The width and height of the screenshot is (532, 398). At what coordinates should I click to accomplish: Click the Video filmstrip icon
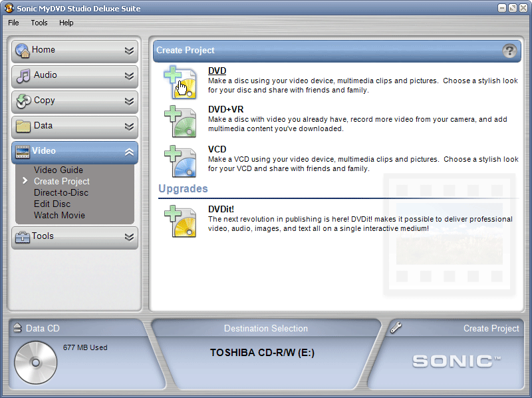[23, 152]
